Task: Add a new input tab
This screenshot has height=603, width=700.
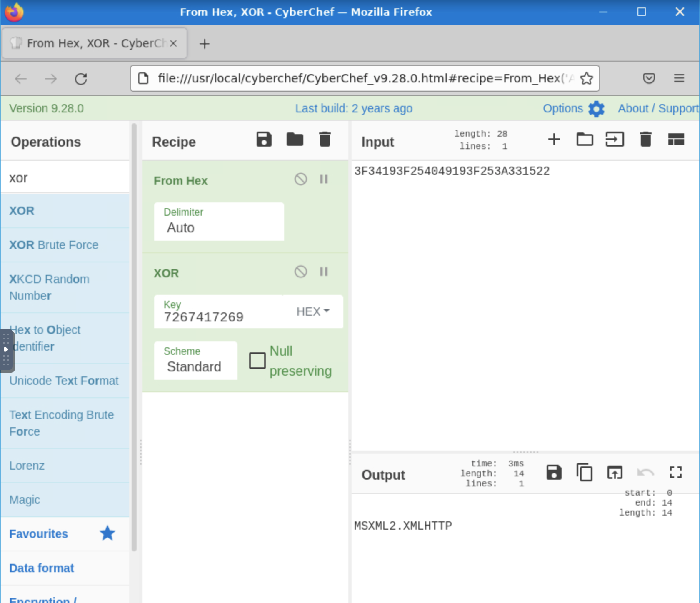Action: (x=554, y=140)
